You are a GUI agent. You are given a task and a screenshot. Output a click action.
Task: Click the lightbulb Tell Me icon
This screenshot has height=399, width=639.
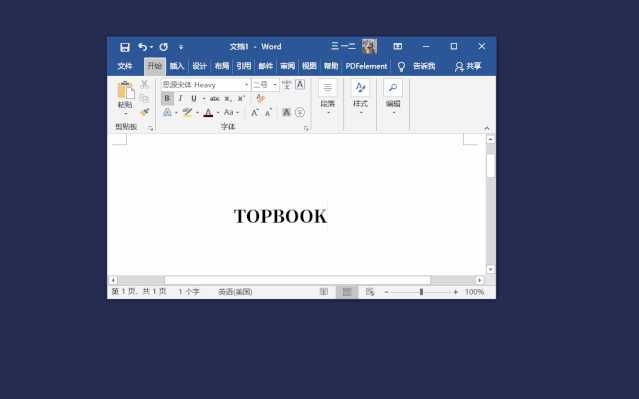401,66
